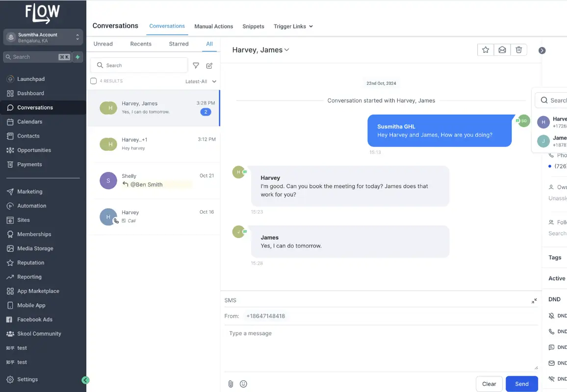Image resolution: width=567 pixels, height=392 pixels.
Task: Star the Harvey, James conversation
Action: pyautogui.click(x=485, y=49)
